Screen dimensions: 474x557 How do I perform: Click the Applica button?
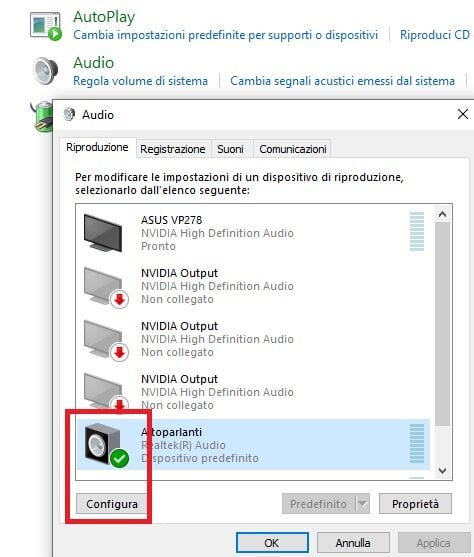434,543
